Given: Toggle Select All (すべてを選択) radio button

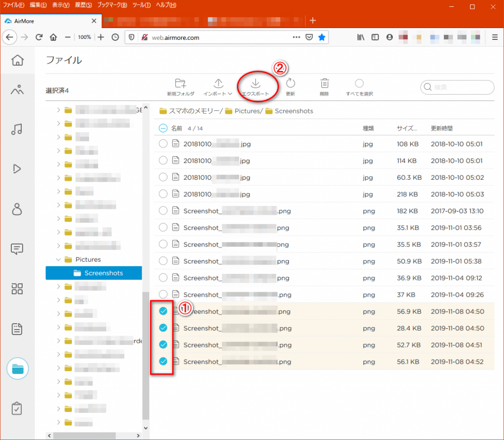Looking at the screenshot, I should coord(359,83).
